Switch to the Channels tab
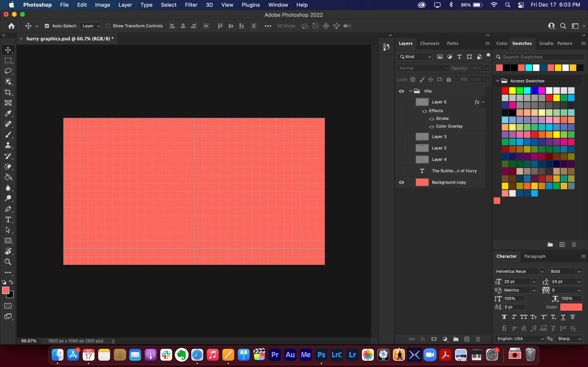This screenshot has width=588, height=367. [429, 43]
